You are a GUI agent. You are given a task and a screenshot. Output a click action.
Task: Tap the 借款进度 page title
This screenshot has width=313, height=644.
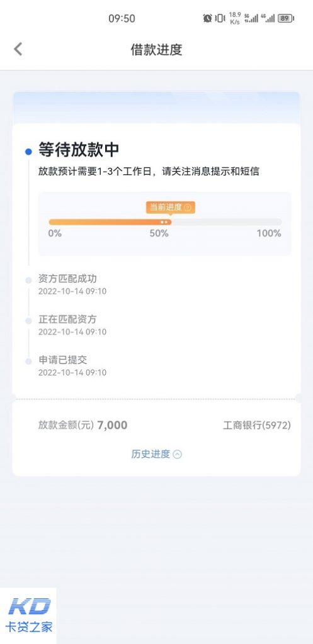156,50
